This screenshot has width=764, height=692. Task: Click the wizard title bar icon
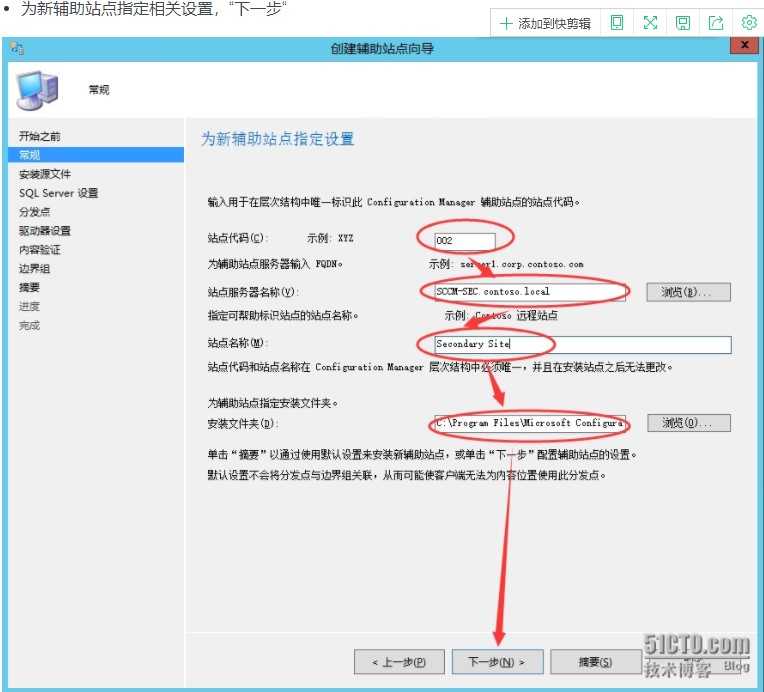point(17,48)
